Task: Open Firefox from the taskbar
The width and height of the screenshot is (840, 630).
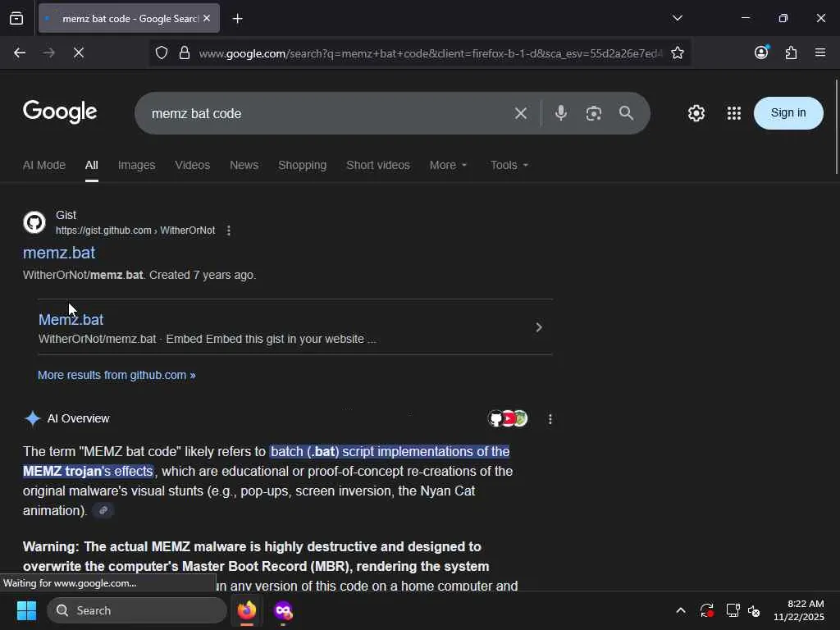Action: pyautogui.click(x=246, y=610)
